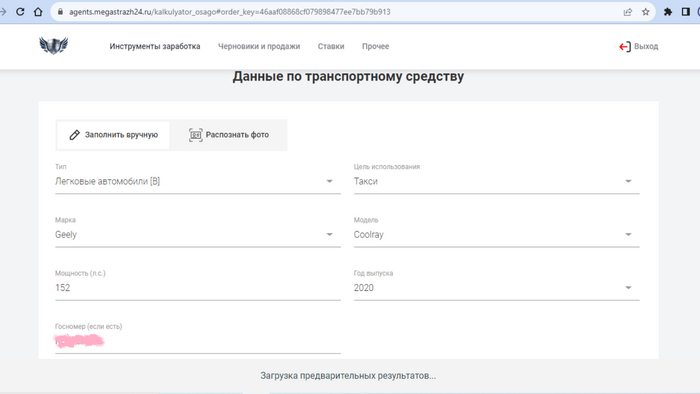
Task: Open the Инструменты заработка menu
Action: point(155,46)
